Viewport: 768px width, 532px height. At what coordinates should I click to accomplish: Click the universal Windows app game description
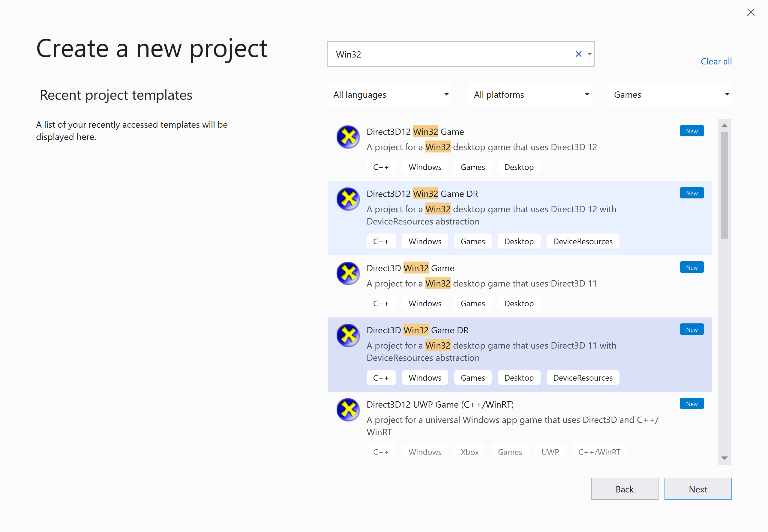pyautogui.click(x=512, y=426)
